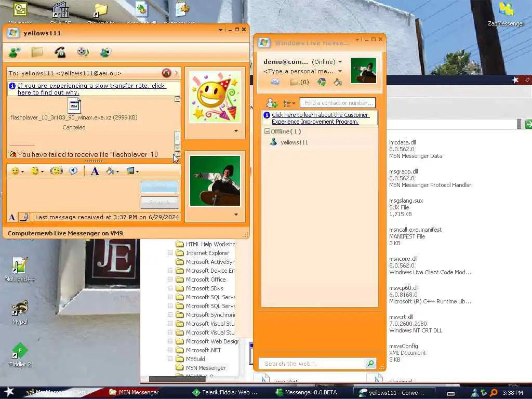Click the message typing area in conversation

click(x=73, y=195)
